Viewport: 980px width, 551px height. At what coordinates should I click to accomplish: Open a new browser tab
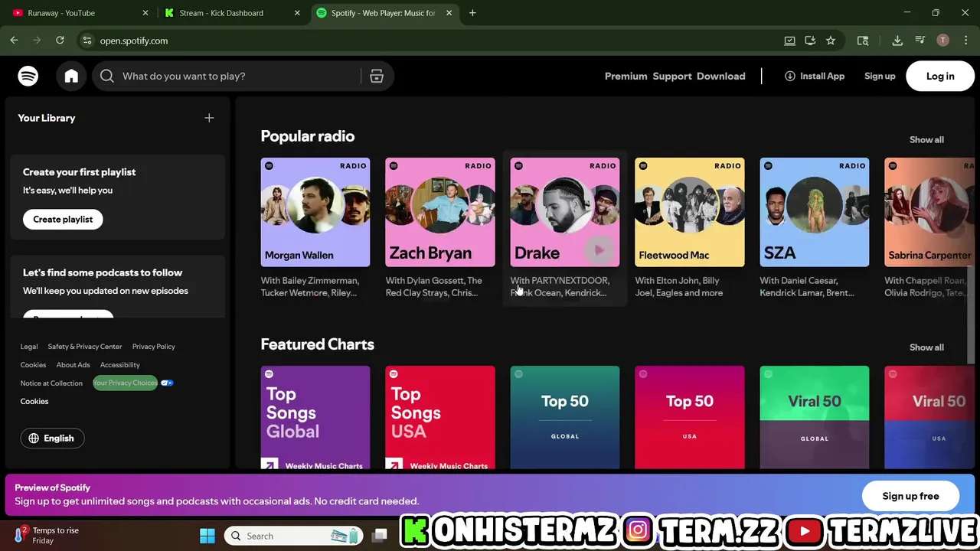472,13
